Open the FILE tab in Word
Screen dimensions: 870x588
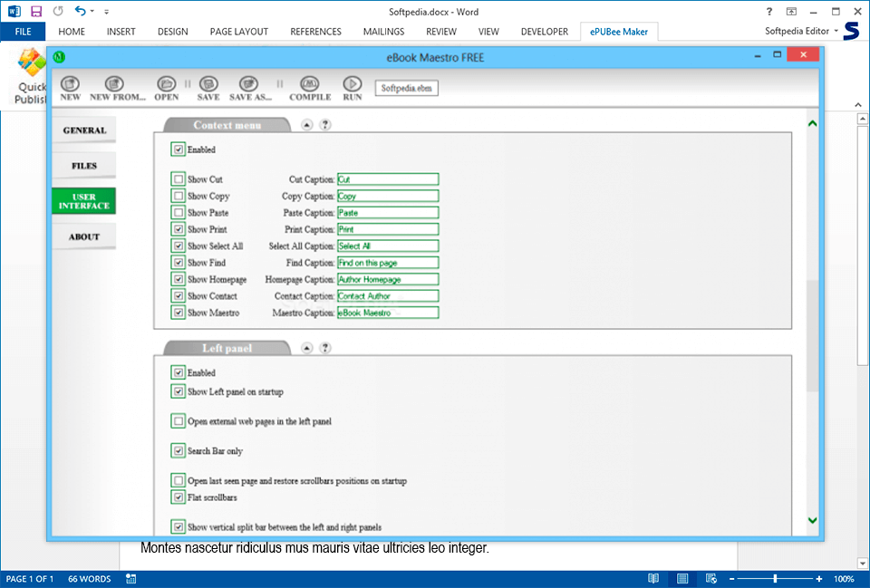pyautogui.click(x=23, y=32)
